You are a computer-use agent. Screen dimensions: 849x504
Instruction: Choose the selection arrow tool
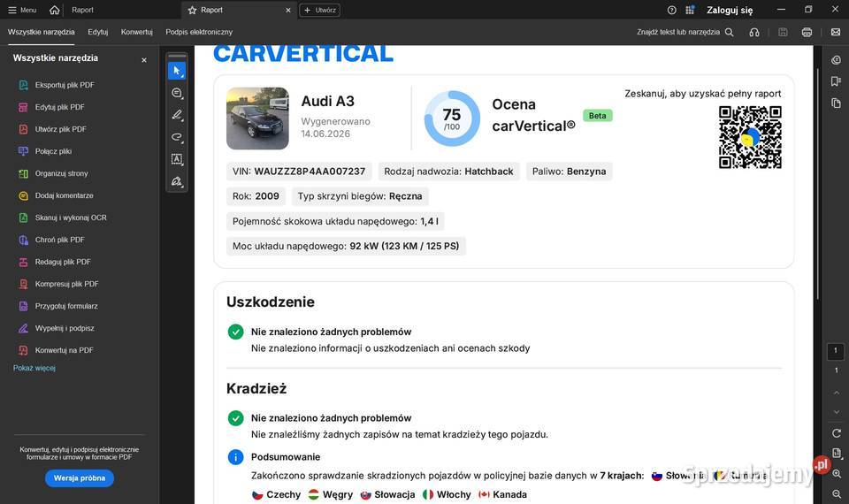point(177,71)
